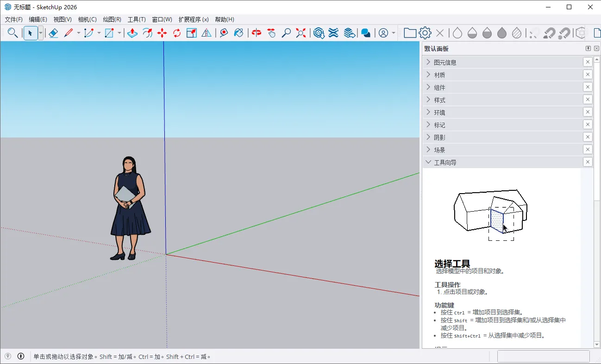Click the Zoom Extents icon

[301, 33]
